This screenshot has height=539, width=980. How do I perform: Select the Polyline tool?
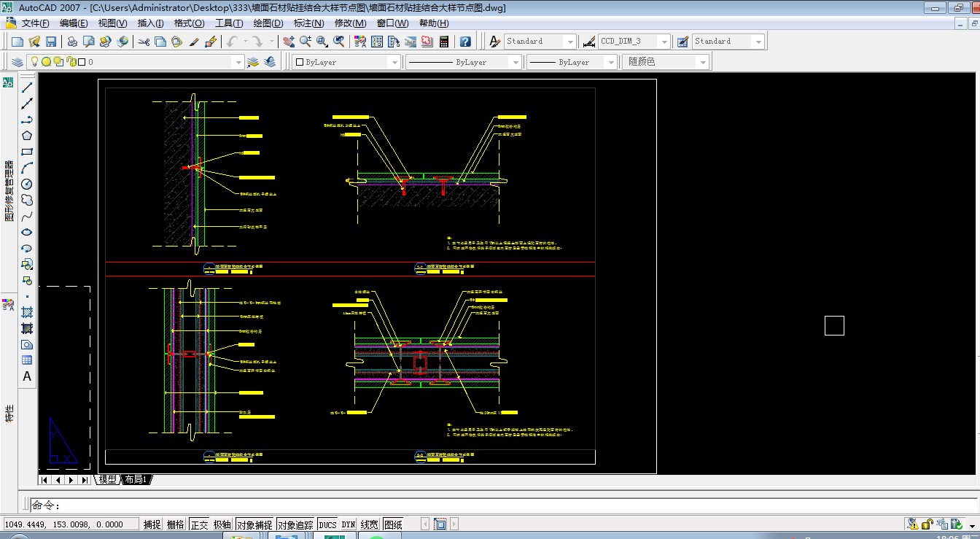point(27,120)
